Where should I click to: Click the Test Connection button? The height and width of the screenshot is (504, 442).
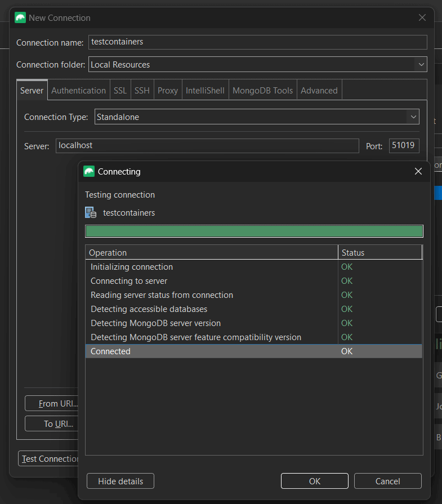pyautogui.click(x=49, y=459)
